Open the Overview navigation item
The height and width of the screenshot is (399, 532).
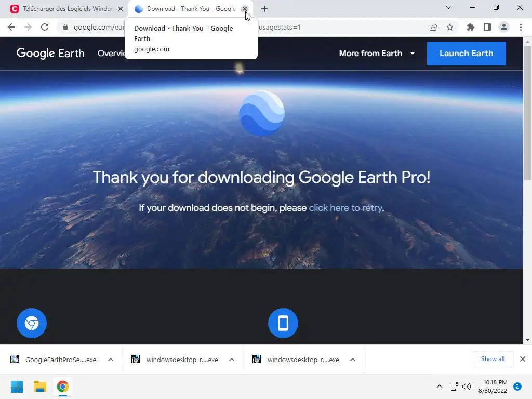point(111,54)
